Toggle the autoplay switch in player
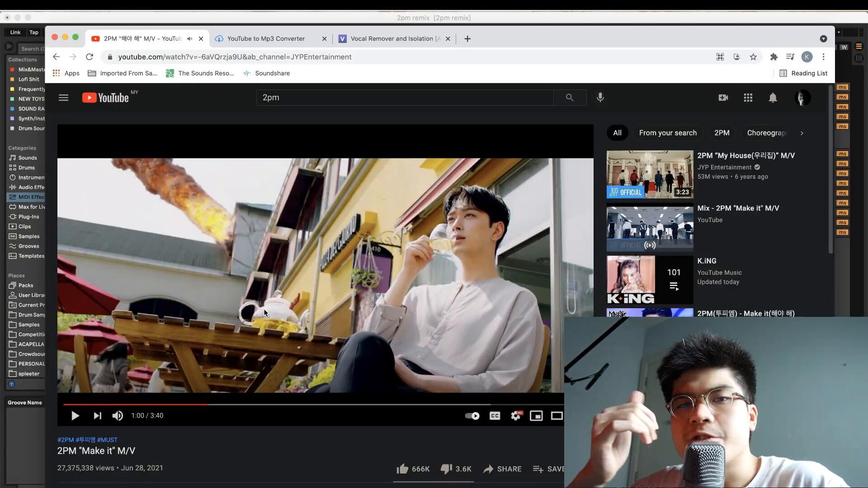 point(472,416)
